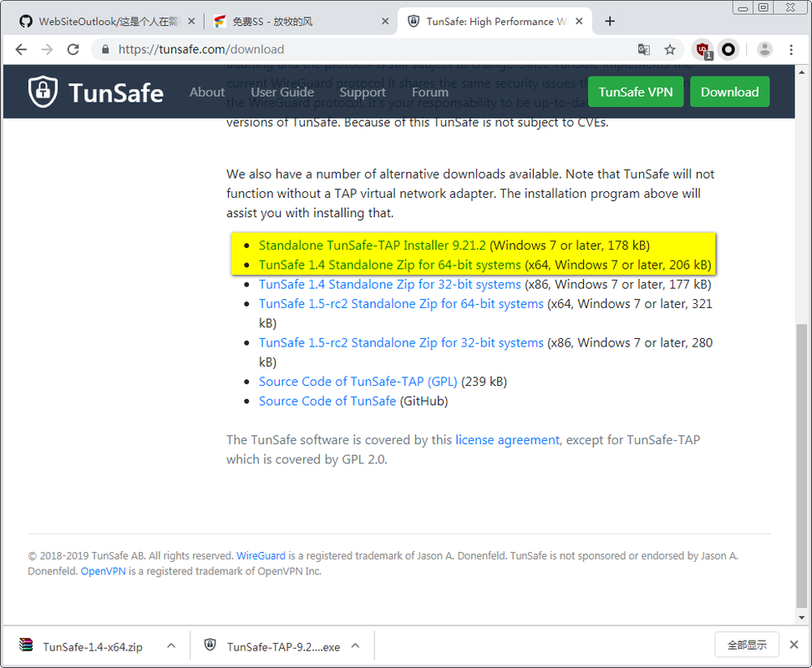Click the GitHub tab favicon
The height and width of the screenshot is (668, 812).
point(26,21)
